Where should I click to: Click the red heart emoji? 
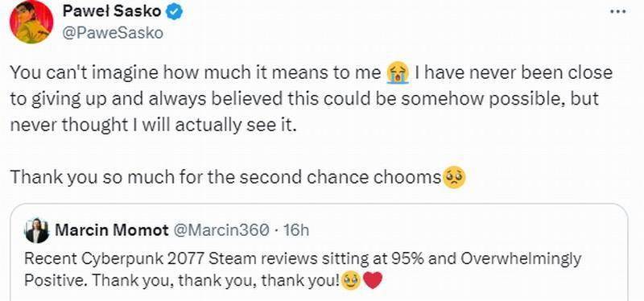373,282
